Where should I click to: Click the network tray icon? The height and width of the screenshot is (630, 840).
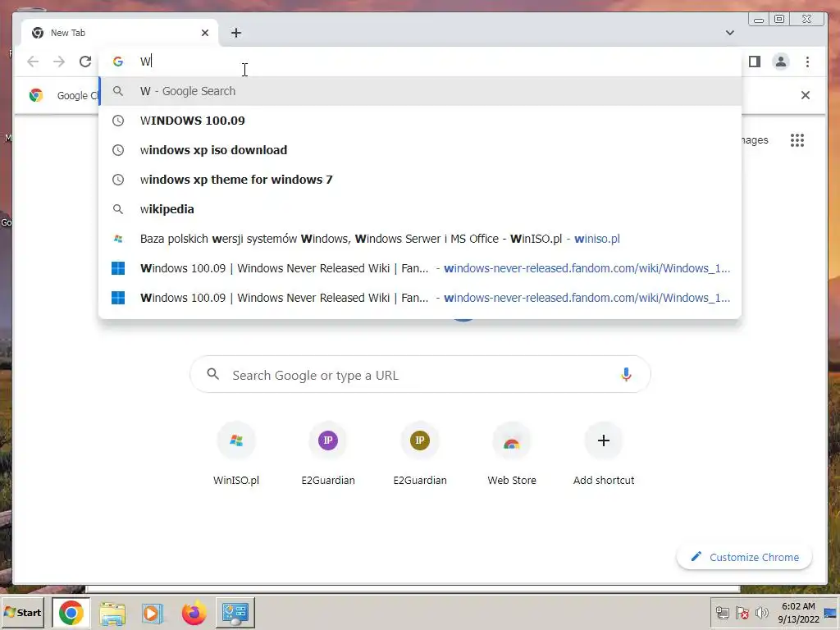click(x=723, y=613)
